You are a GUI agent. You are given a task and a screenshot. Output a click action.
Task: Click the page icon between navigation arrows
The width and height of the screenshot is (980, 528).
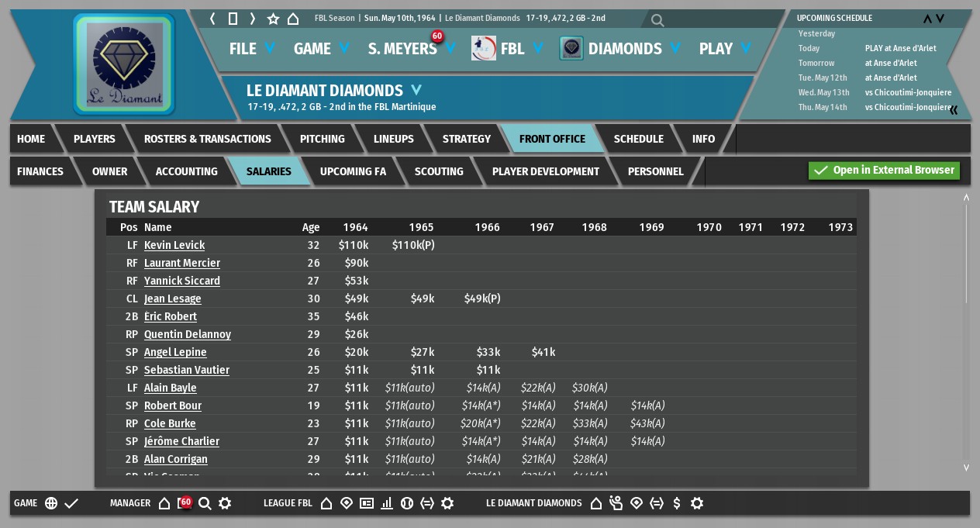pos(233,19)
